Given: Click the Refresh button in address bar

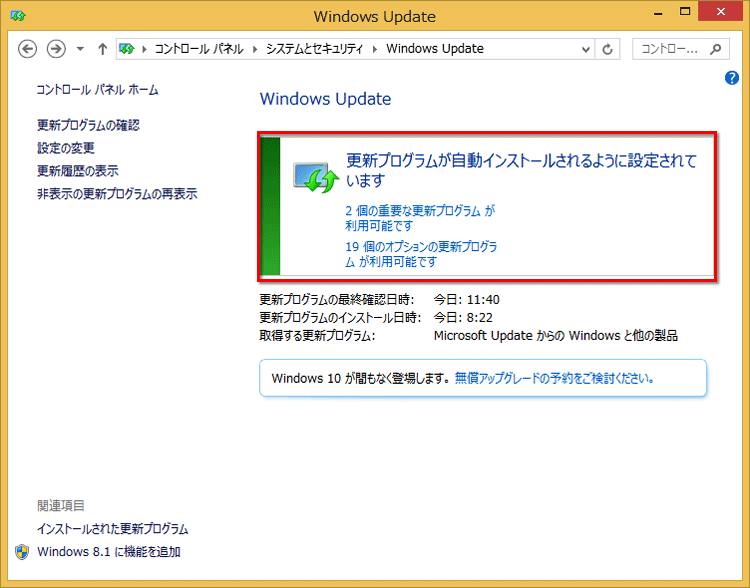Looking at the screenshot, I should tap(608, 48).
